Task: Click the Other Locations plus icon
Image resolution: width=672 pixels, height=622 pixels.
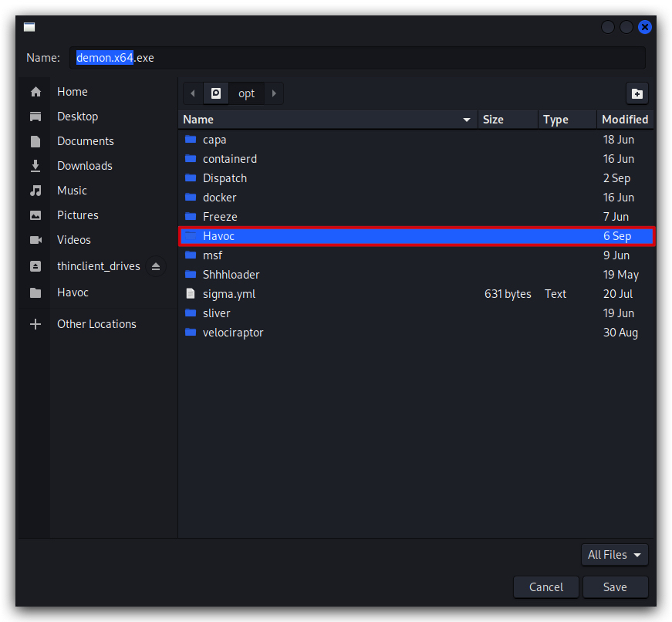Action: [x=35, y=324]
